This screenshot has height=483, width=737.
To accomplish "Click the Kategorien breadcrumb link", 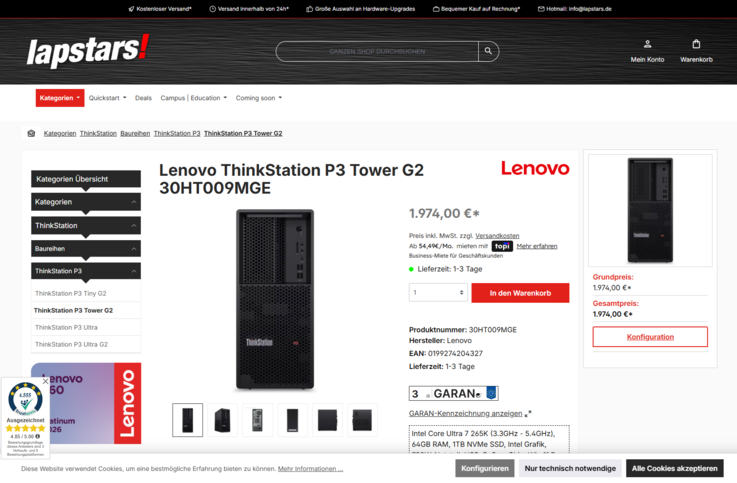I will [x=60, y=133].
